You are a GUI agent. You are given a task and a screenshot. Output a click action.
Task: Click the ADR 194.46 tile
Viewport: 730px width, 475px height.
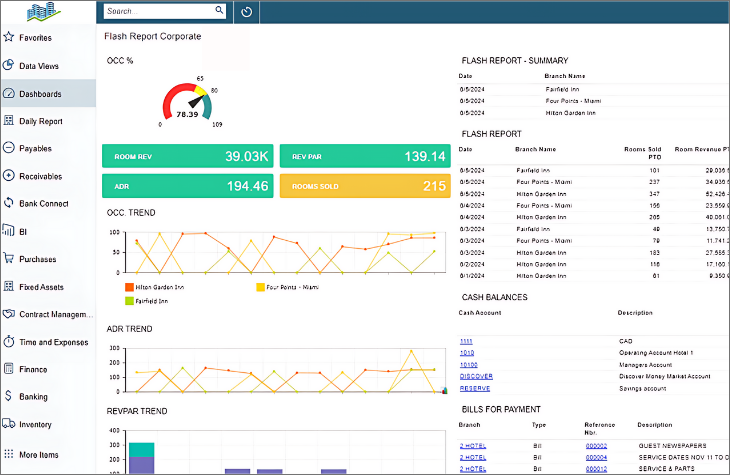coord(188,186)
